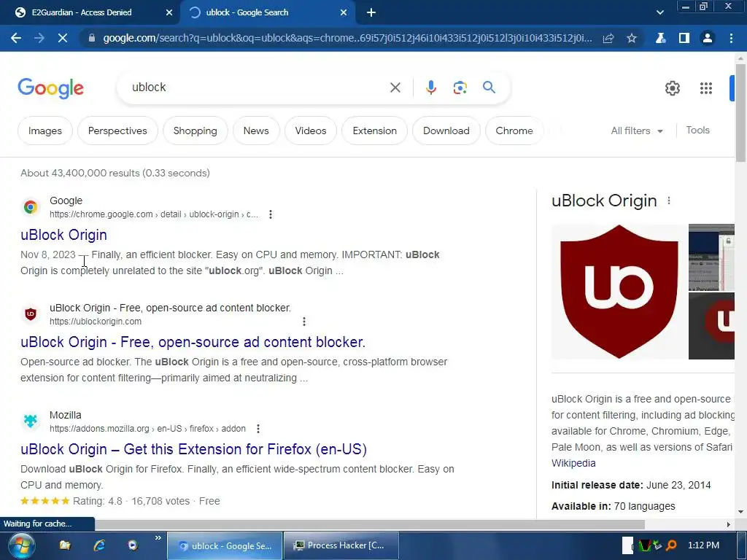Filter results by News
The height and width of the screenshot is (560, 747).
click(x=256, y=131)
